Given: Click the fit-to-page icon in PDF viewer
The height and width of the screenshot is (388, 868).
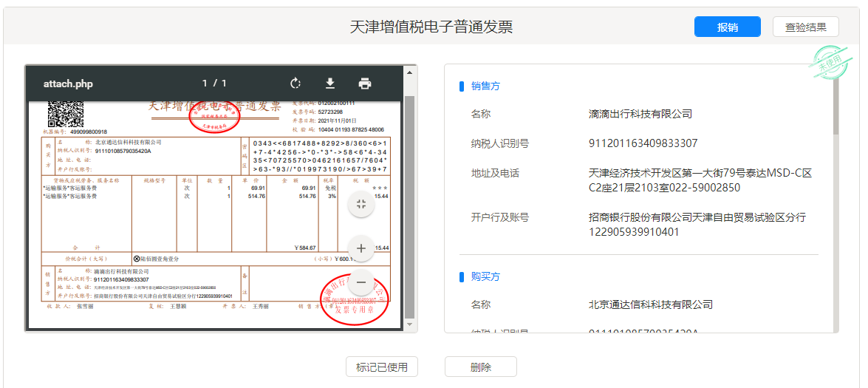Looking at the screenshot, I should 360,205.
